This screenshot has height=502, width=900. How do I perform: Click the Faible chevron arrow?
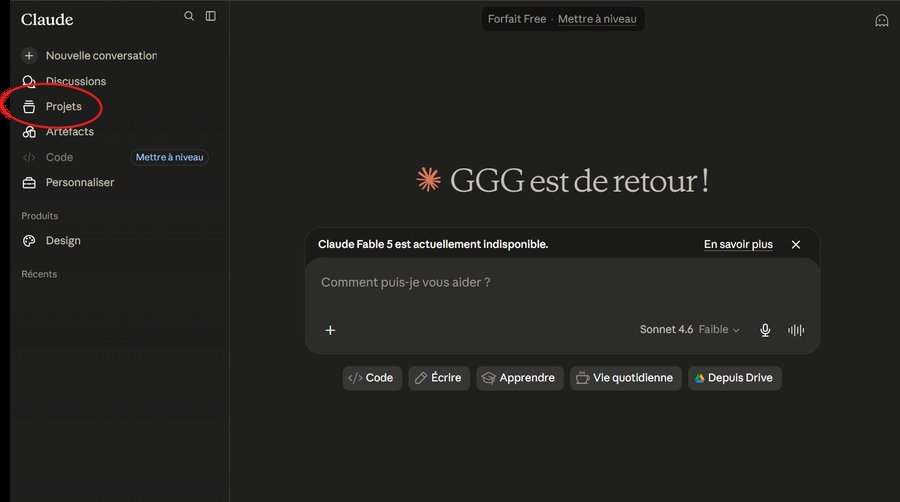tap(736, 330)
